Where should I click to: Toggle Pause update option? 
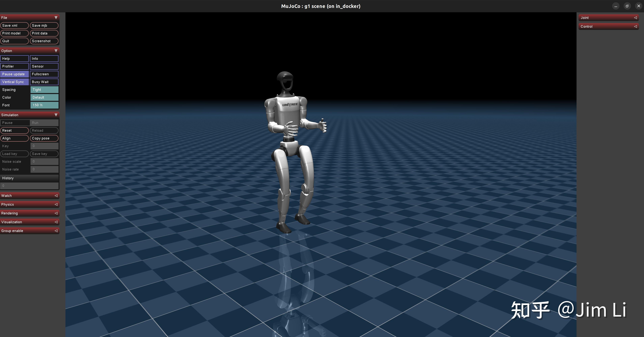[15, 74]
